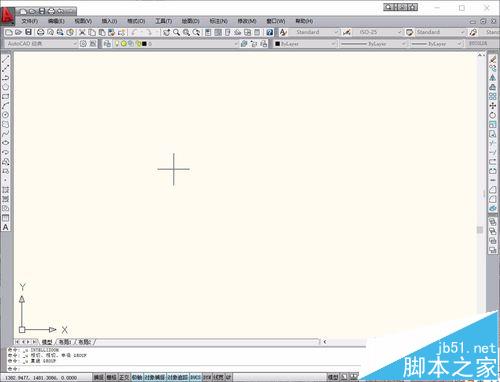Select the Spline curve tool
This screenshot has width=500, height=382.
point(6,134)
